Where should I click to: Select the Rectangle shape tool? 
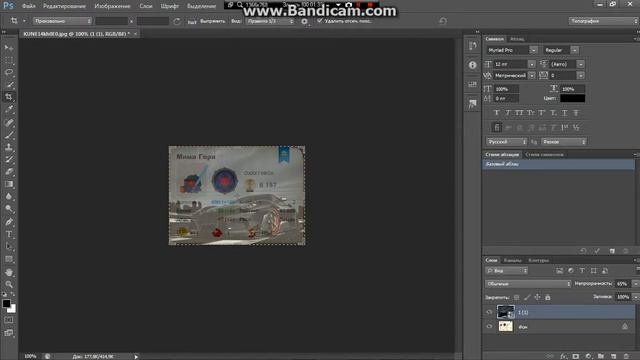(9, 259)
